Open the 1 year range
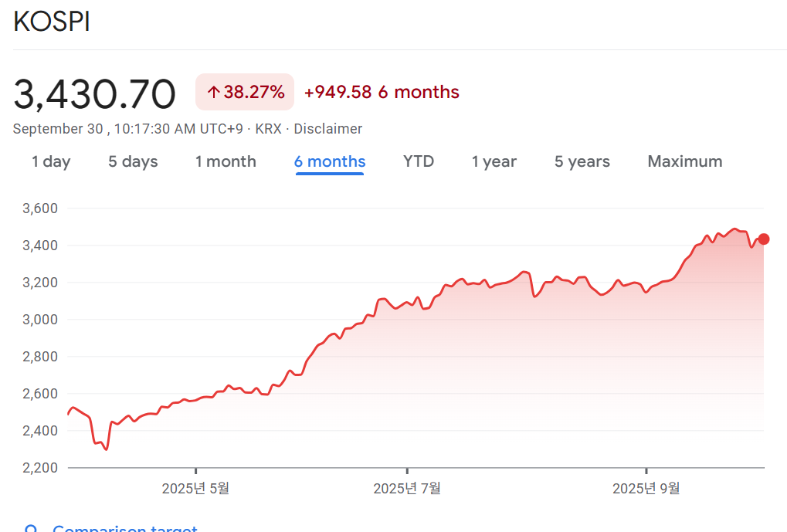 click(x=494, y=161)
